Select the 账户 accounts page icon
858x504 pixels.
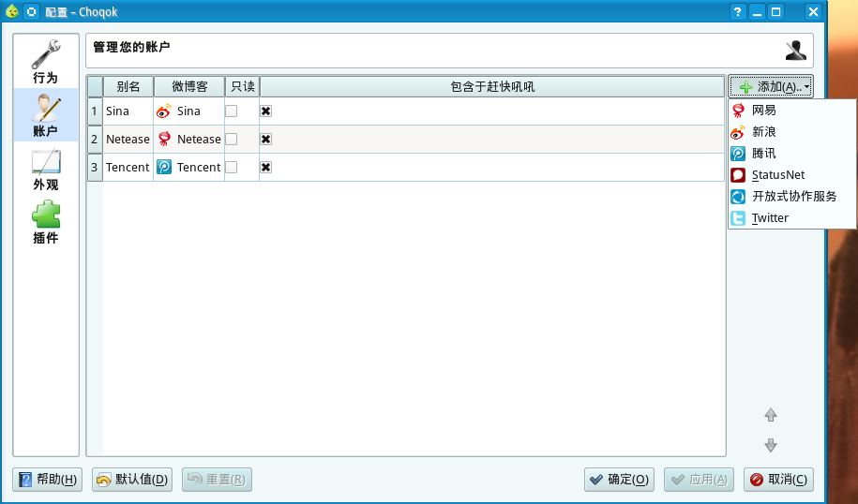coord(46,115)
